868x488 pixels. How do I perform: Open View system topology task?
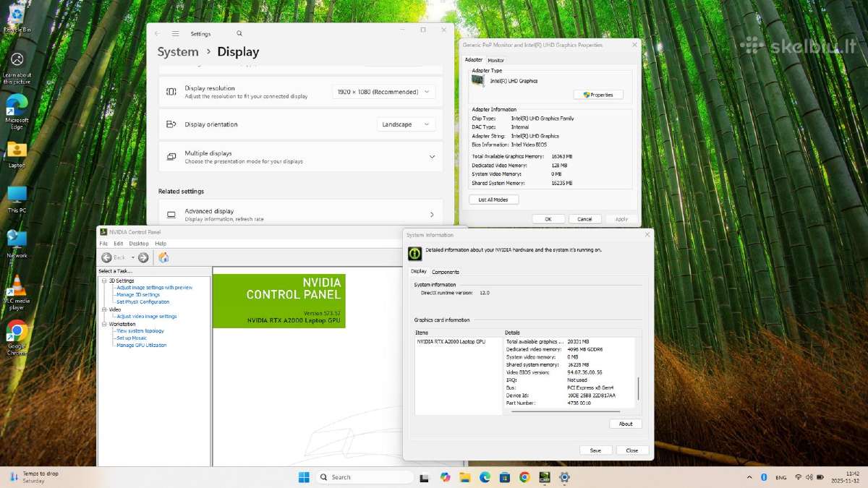pyautogui.click(x=140, y=331)
